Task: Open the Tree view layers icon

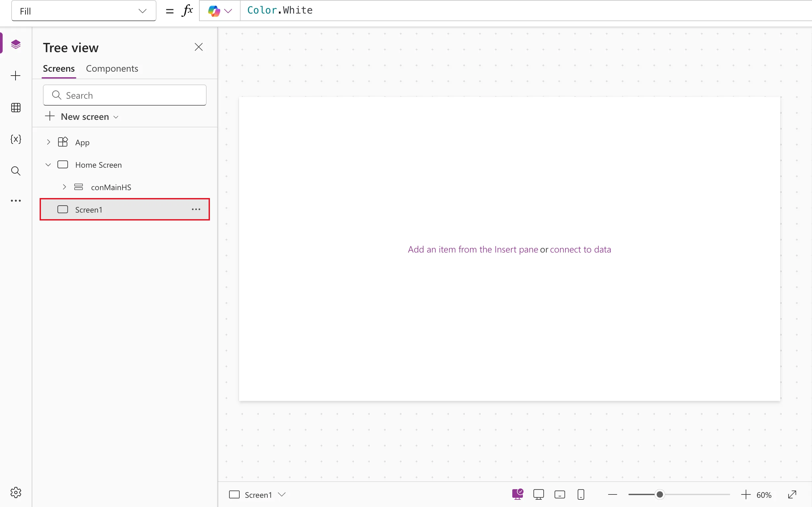Action: tap(16, 44)
